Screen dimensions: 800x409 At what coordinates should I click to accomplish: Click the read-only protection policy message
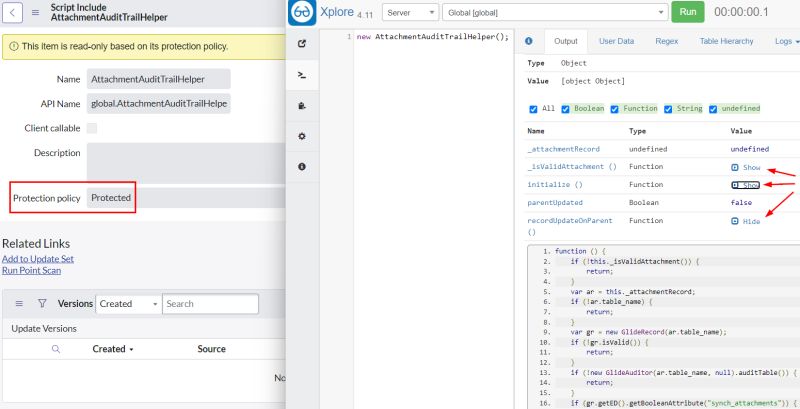(125, 46)
